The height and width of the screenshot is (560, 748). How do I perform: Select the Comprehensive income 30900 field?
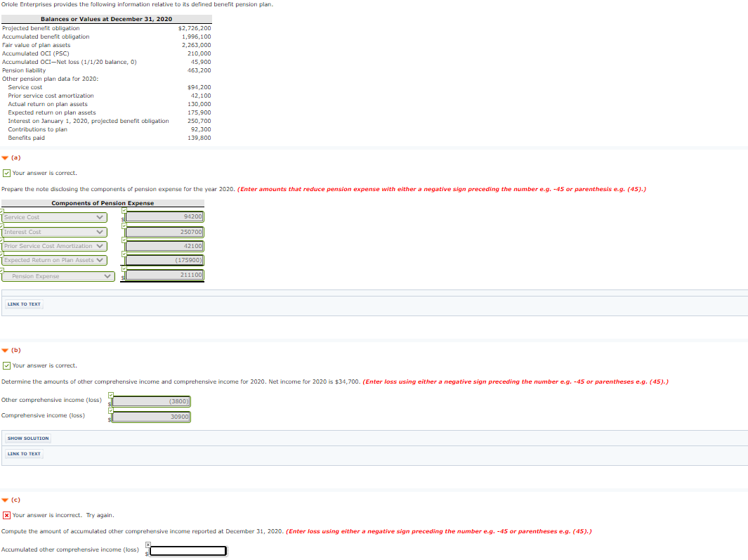tap(151, 417)
